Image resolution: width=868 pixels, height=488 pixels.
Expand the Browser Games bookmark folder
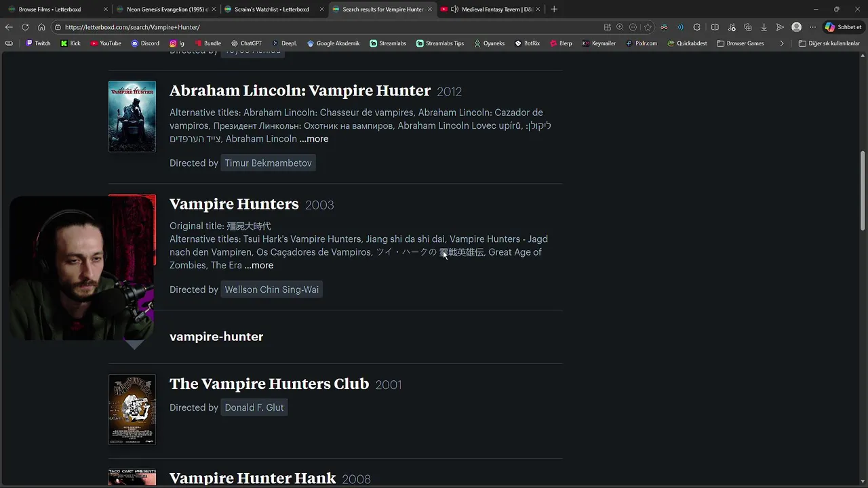pos(740,43)
